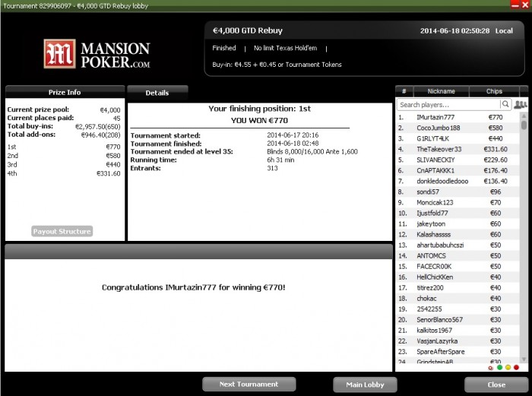This screenshot has height=396, width=532.
Task: Select player SpareAfterSpare in the list
Action: [x=458, y=352]
